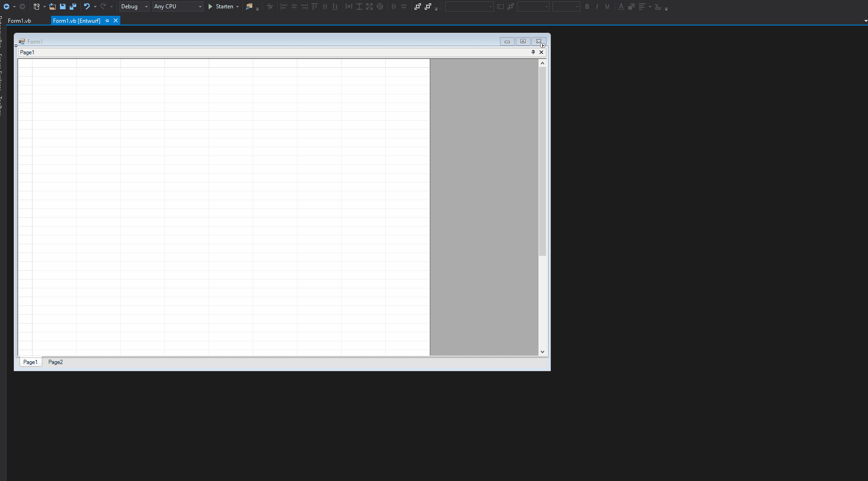
Task: Click the Background Color icon in toolbar
Action: pyautogui.click(x=631, y=6)
